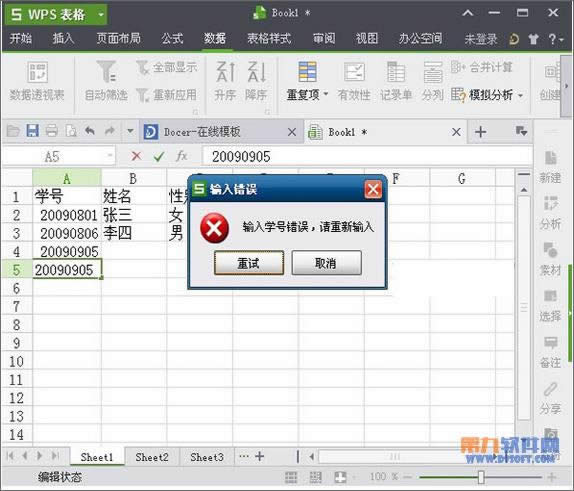Screen dimensions: 574x491
Task: Click the 记录单 record form icon
Action: tap(396, 81)
